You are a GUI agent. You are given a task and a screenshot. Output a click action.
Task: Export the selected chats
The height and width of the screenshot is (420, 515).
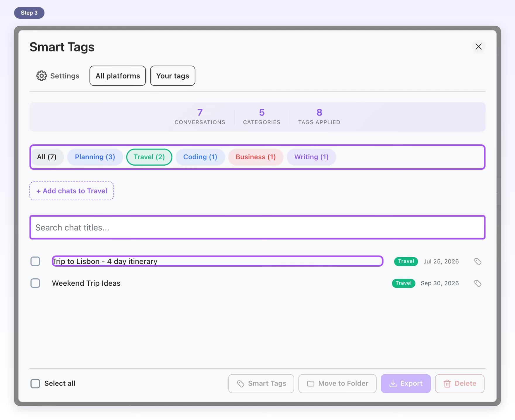click(406, 383)
